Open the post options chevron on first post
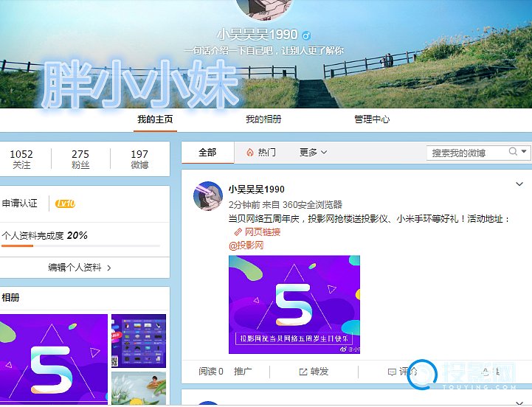 519,184
